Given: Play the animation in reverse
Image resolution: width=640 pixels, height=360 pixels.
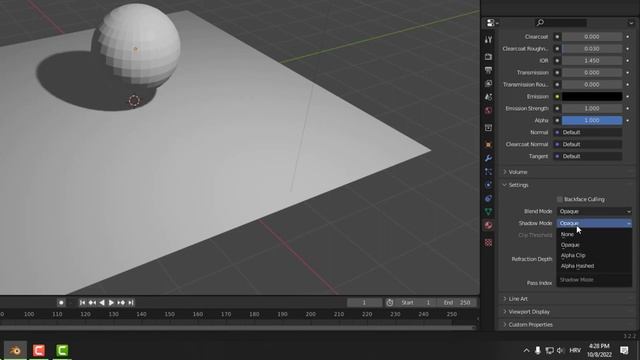Looking at the screenshot, I should (102, 302).
